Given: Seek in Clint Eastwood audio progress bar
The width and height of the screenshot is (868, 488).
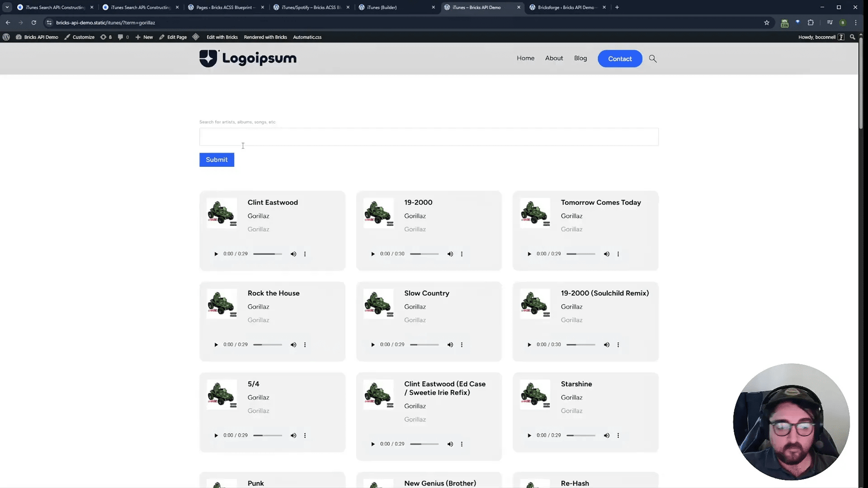Looking at the screenshot, I should (x=268, y=254).
